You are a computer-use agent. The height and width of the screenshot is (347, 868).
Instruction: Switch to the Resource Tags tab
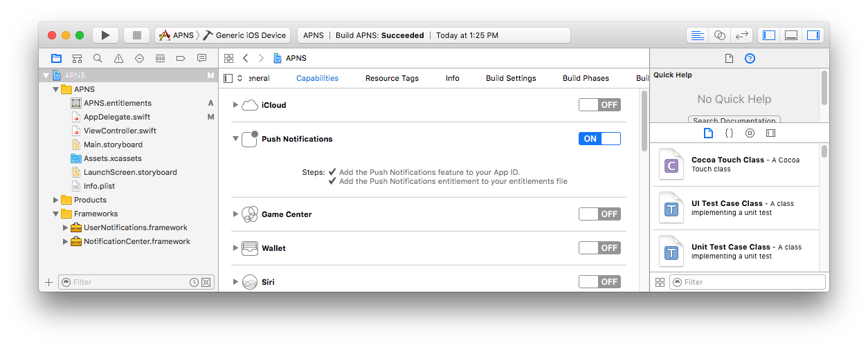pyautogui.click(x=392, y=78)
